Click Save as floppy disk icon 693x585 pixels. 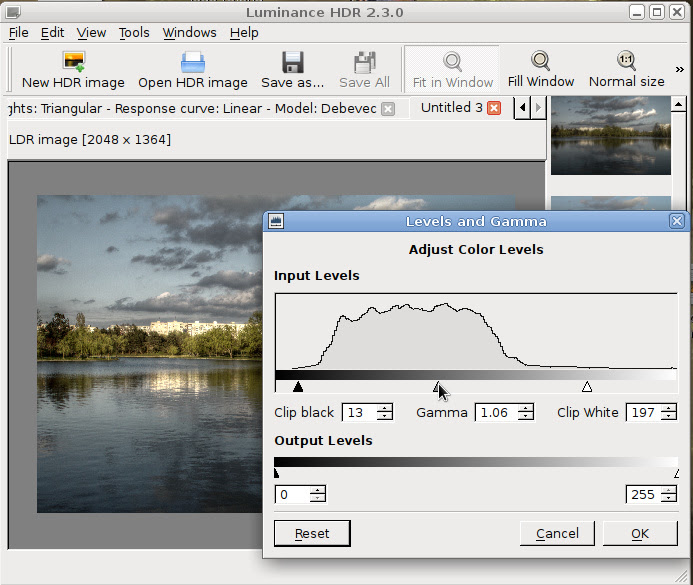293,62
